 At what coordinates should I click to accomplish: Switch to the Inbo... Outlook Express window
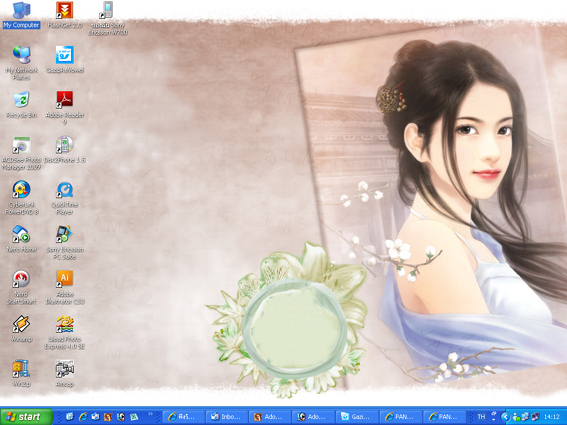[x=227, y=417]
